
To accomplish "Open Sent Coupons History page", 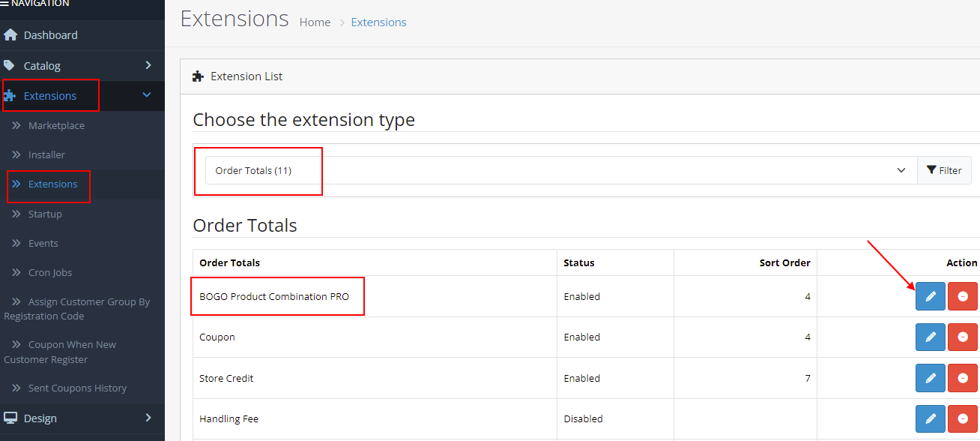I will pos(77,388).
